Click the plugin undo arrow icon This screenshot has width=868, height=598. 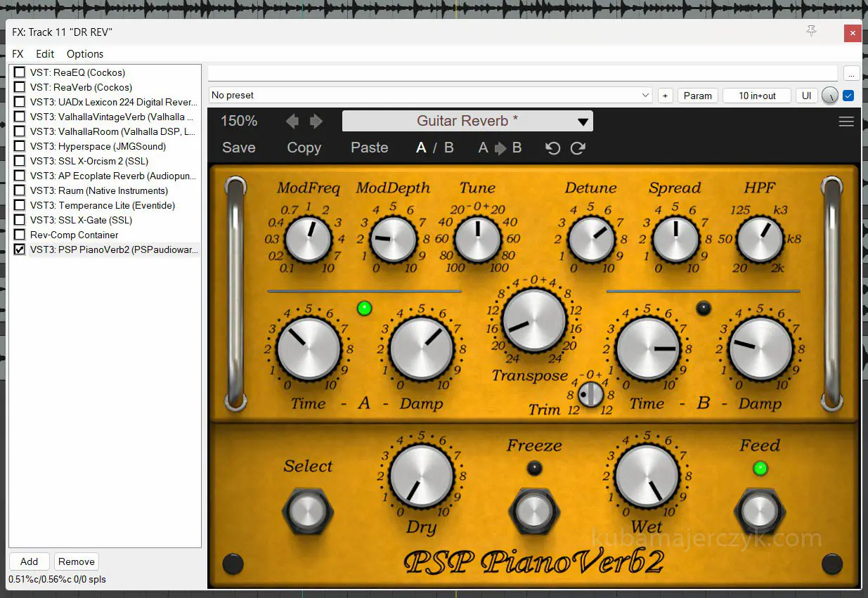pyautogui.click(x=553, y=148)
